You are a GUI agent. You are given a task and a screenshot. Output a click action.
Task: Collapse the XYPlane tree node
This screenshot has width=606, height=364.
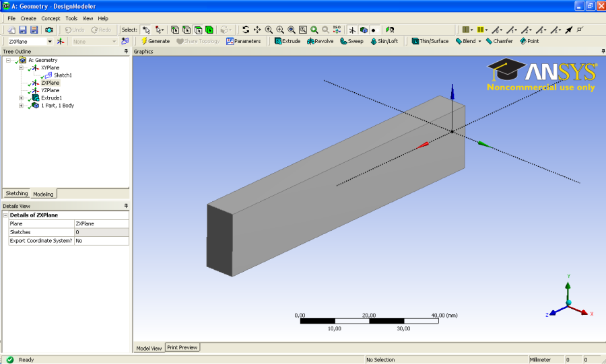[x=21, y=67]
